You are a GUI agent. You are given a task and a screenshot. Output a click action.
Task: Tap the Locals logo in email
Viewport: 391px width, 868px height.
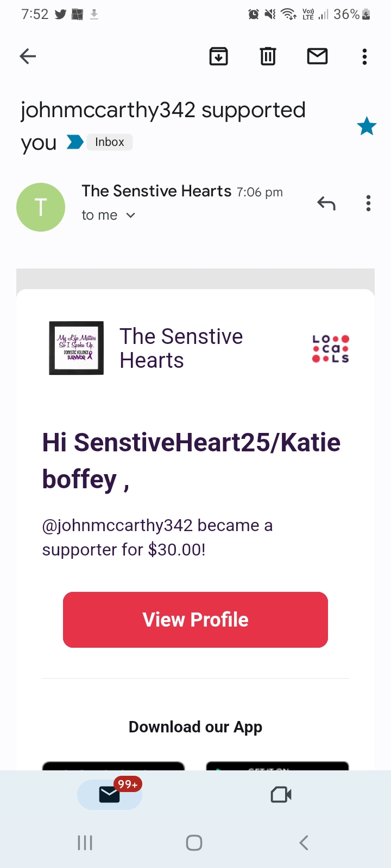pyautogui.click(x=331, y=348)
